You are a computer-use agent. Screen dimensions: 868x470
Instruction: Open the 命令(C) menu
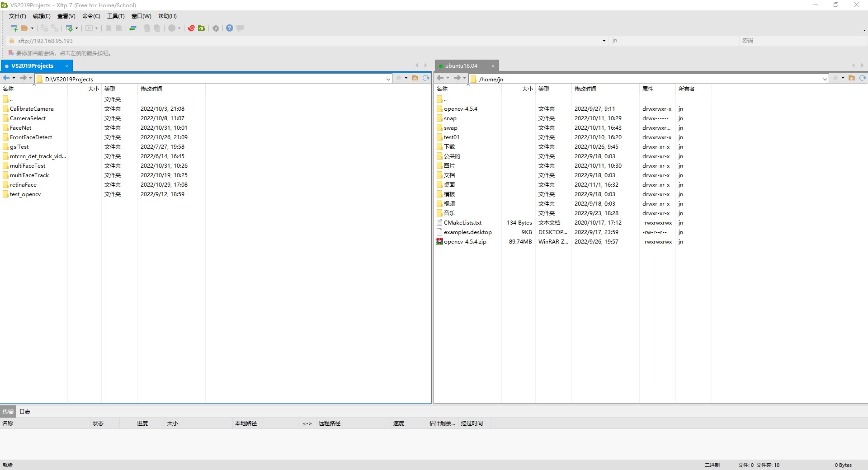[91, 16]
